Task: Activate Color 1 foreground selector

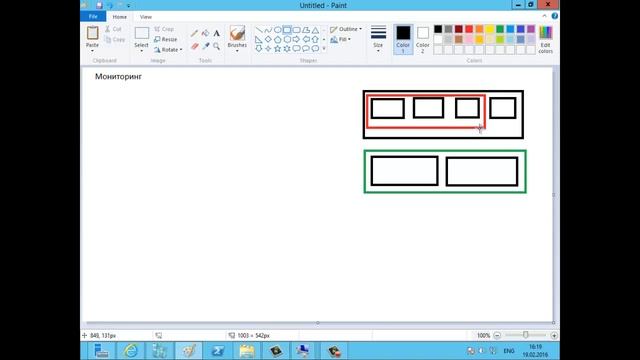Action: (x=403, y=39)
